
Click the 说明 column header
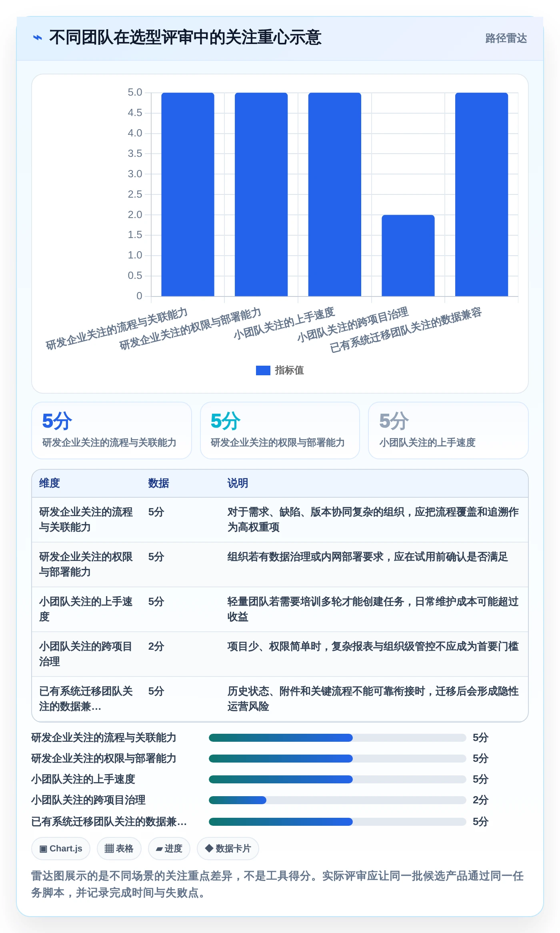coord(238,483)
